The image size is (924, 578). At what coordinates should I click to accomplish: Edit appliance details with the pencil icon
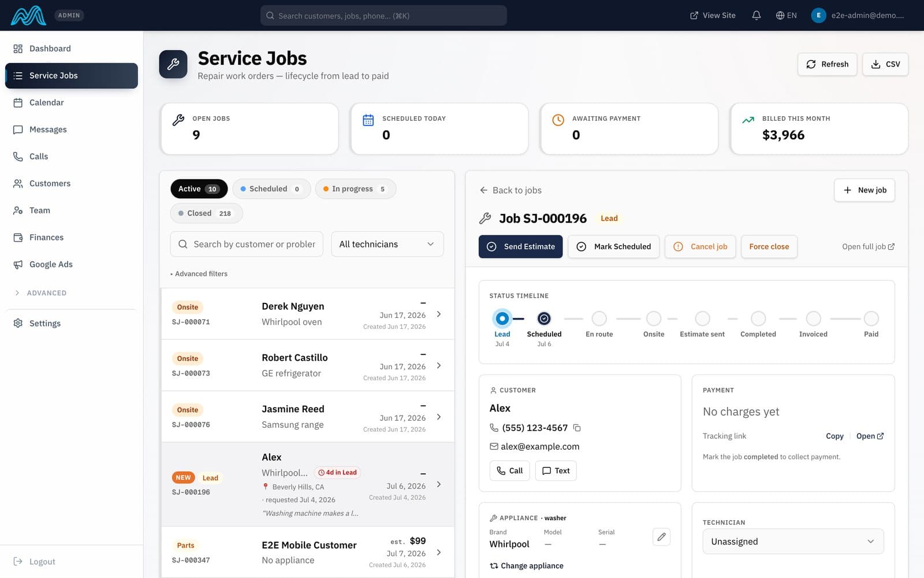(661, 537)
